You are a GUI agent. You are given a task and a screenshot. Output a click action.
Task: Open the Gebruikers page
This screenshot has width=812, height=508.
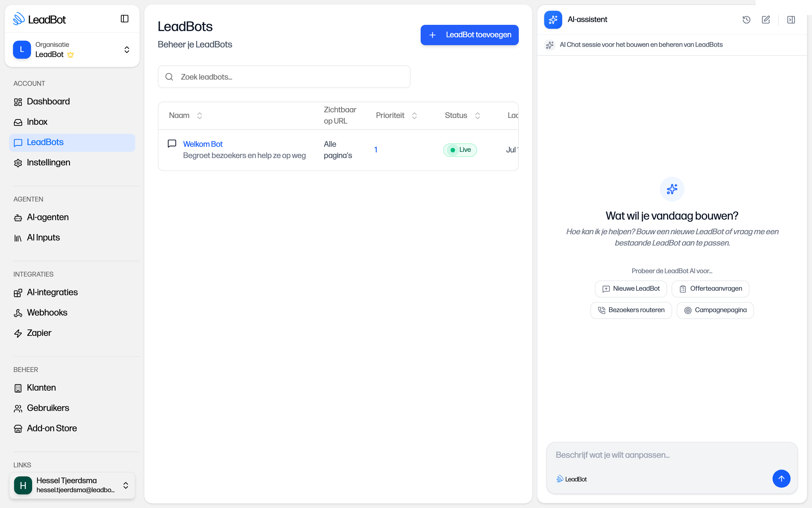(72, 408)
